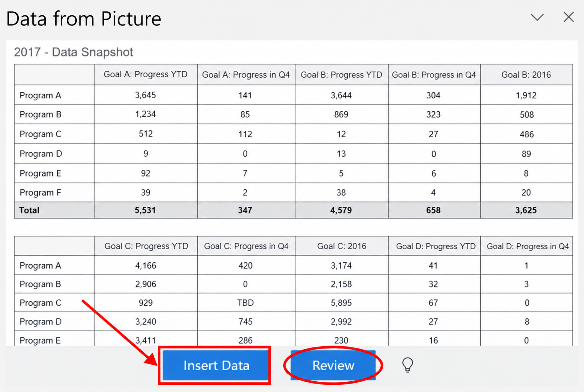The image size is (584, 392).
Task: Click the Insert Data button
Action: (216, 365)
